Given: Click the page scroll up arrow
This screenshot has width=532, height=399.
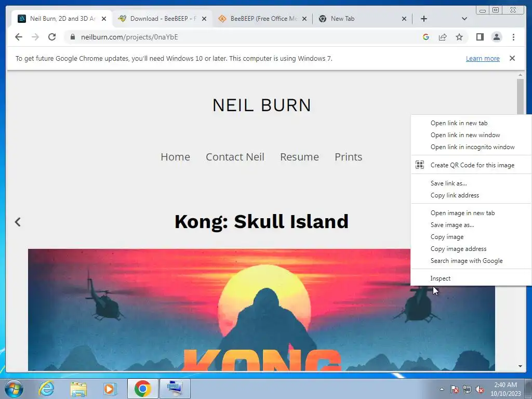Looking at the screenshot, I should (x=520, y=75).
